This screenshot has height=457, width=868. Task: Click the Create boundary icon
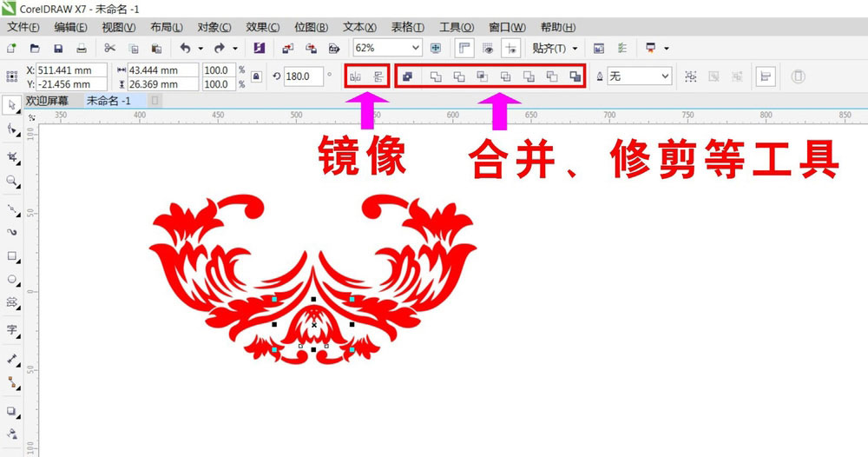tap(575, 76)
